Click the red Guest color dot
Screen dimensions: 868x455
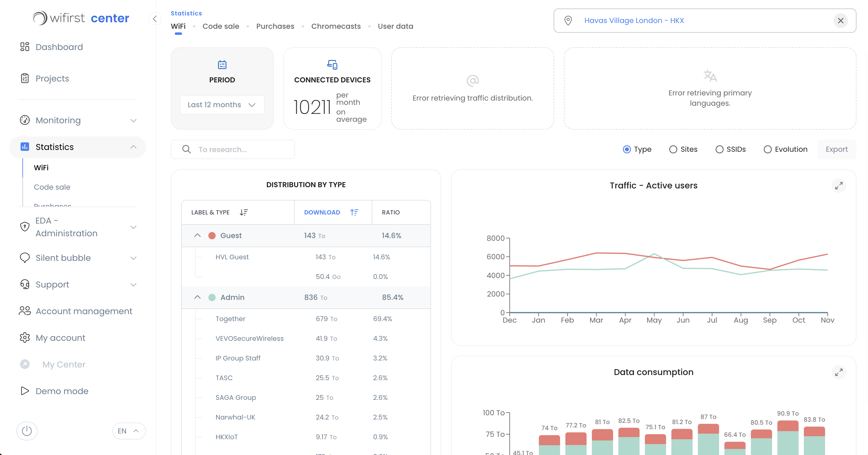(x=212, y=236)
